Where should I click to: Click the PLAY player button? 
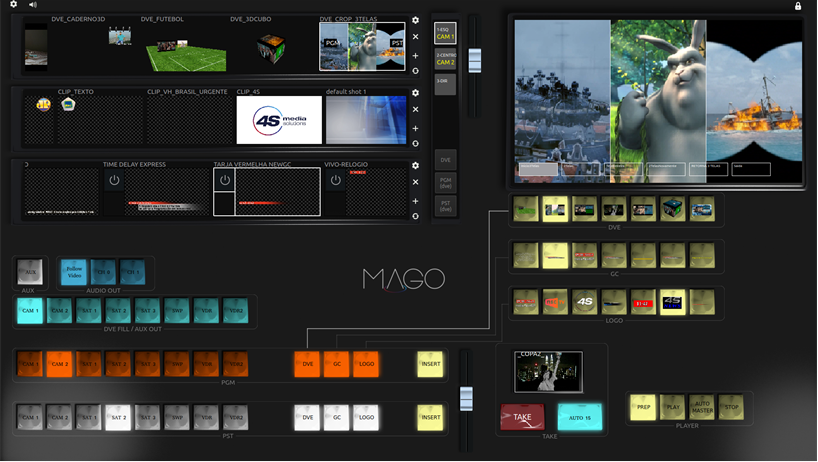click(673, 407)
